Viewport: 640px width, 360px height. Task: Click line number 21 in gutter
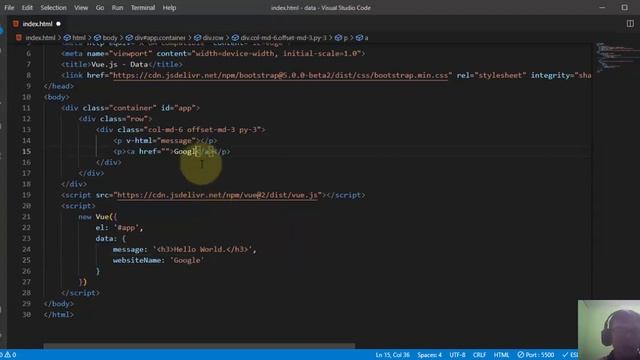[26, 217]
